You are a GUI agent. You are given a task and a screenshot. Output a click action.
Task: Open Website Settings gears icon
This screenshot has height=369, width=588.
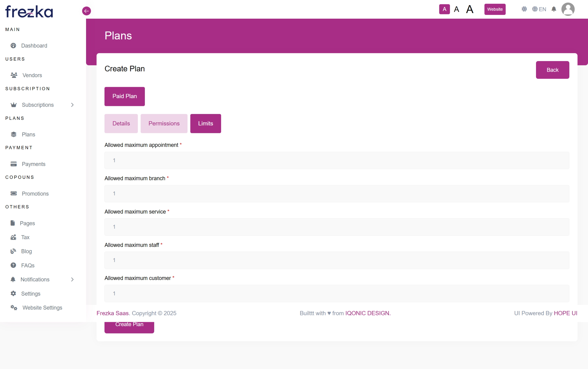point(14,308)
